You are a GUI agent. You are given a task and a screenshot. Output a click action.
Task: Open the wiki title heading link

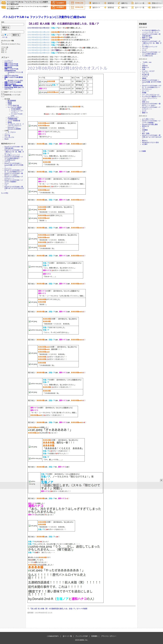coord(44,17)
